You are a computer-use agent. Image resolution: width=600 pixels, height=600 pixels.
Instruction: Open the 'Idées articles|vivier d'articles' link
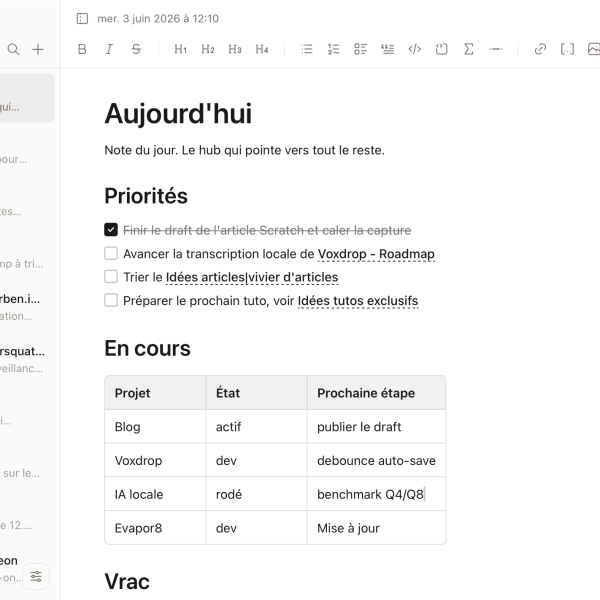(x=252, y=277)
